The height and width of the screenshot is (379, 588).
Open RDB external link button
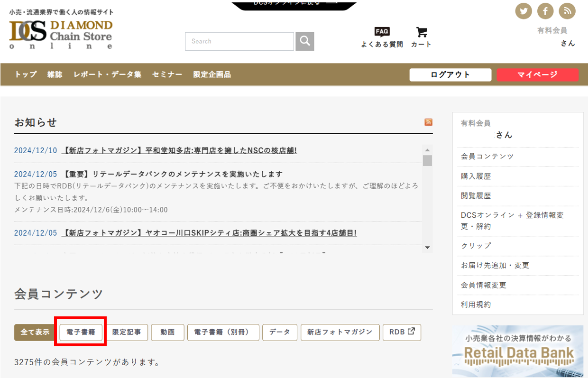click(x=402, y=332)
